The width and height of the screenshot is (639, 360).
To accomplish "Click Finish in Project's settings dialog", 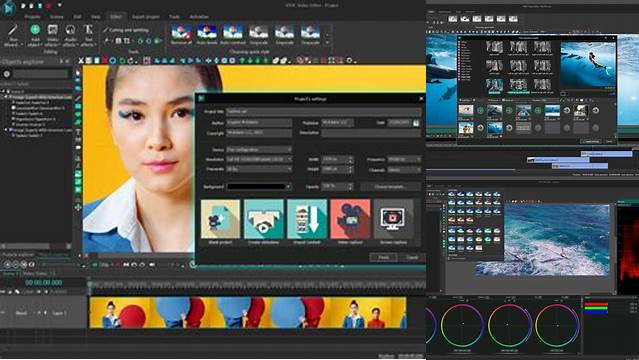I will [383, 257].
